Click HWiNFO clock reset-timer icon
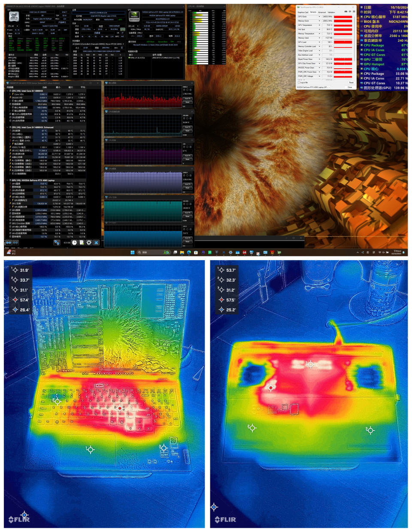The width and height of the screenshot is (412, 532). coord(75,243)
